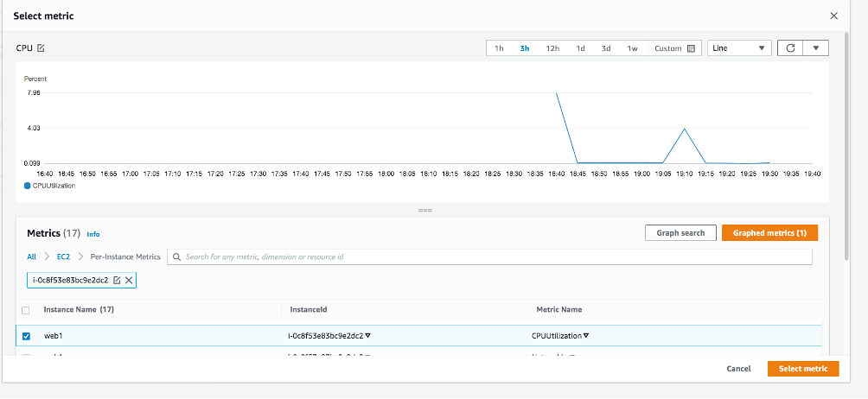Edit the i-0c8f53e83bc9e2dc2 filter chip
Screen dimensions: 868x399
coord(117,280)
